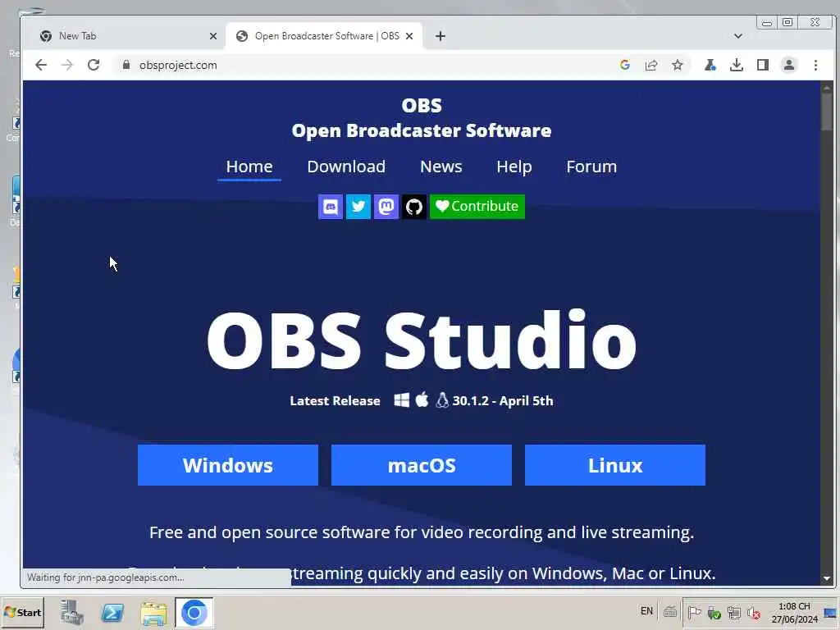The image size is (840, 630).
Task: Open the Action Center flag icon
Action: tap(694, 612)
